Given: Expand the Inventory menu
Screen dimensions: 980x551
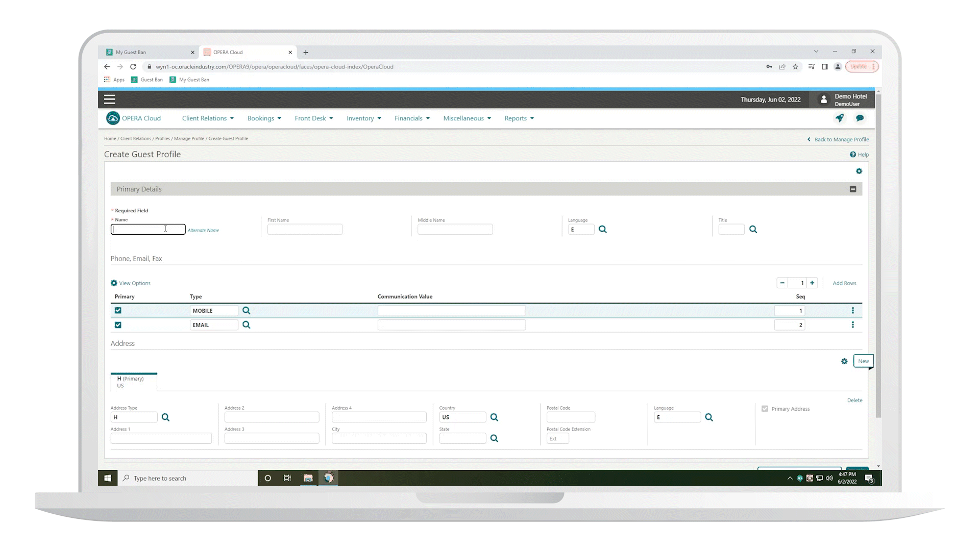Looking at the screenshot, I should 363,118.
